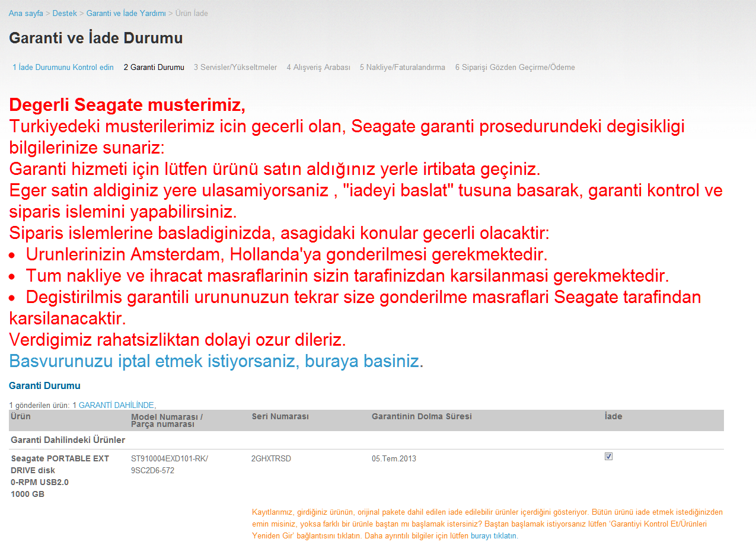
Task: Toggle the İade checkbox for Seagate drive
Action: pos(608,457)
